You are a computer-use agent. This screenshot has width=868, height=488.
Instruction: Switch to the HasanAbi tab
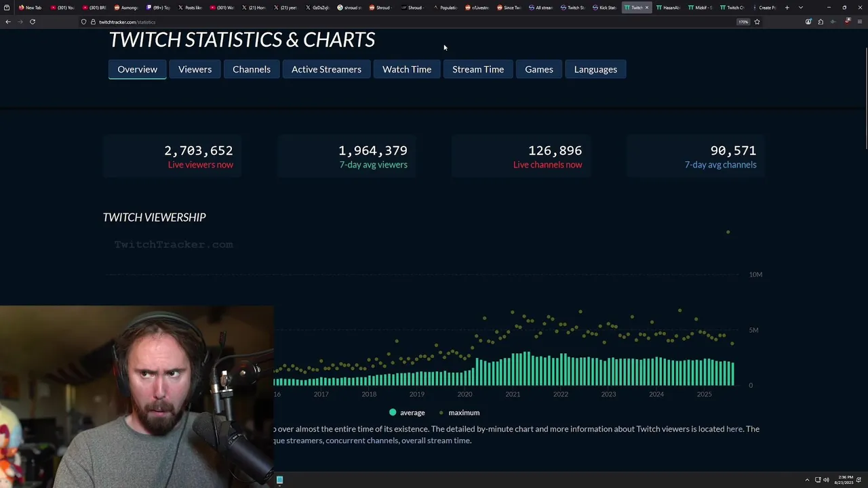point(669,7)
